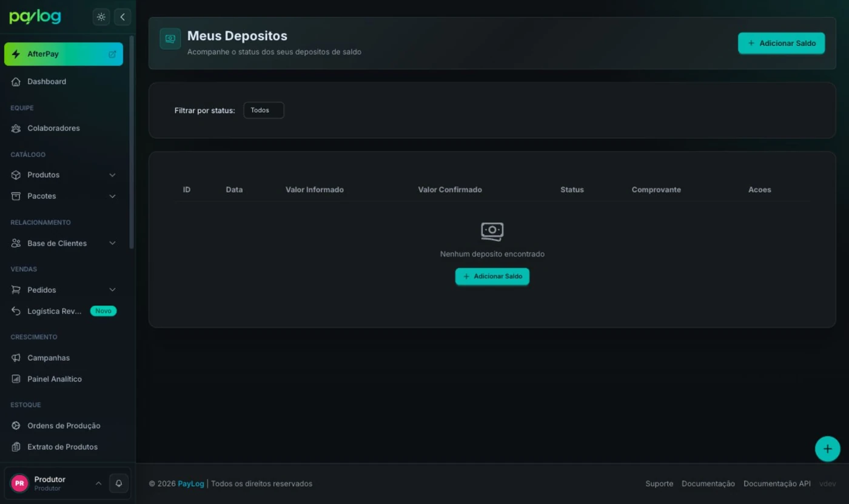Click the Extrato de Produtos clipboard icon
The width and height of the screenshot is (849, 504).
(x=16, y=447)
